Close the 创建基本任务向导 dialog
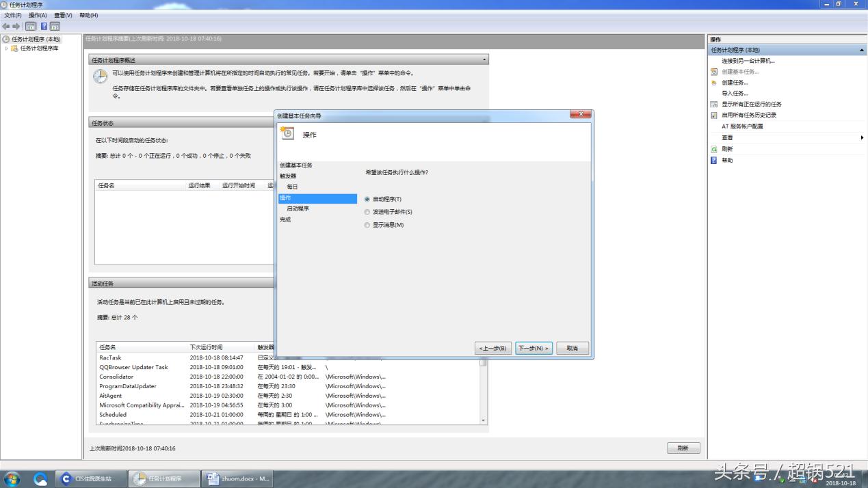This screenshot has width=868, height=488. 581,115
